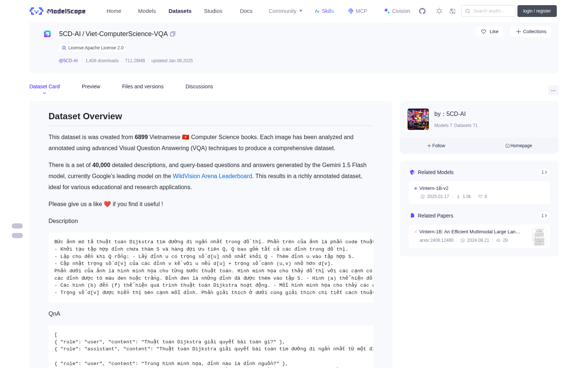
Task: Click the upper floating side pill button
Action: pos(17,226)
